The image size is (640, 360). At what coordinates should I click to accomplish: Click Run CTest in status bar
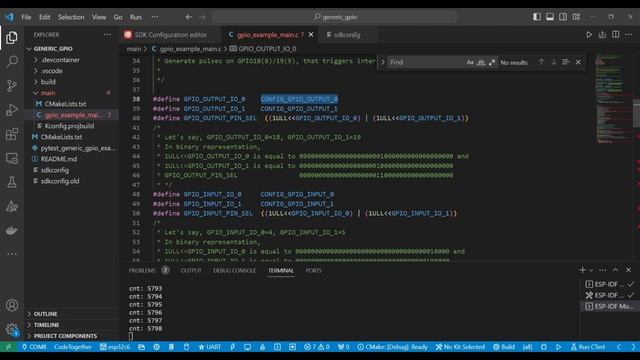tap(588, 347)
